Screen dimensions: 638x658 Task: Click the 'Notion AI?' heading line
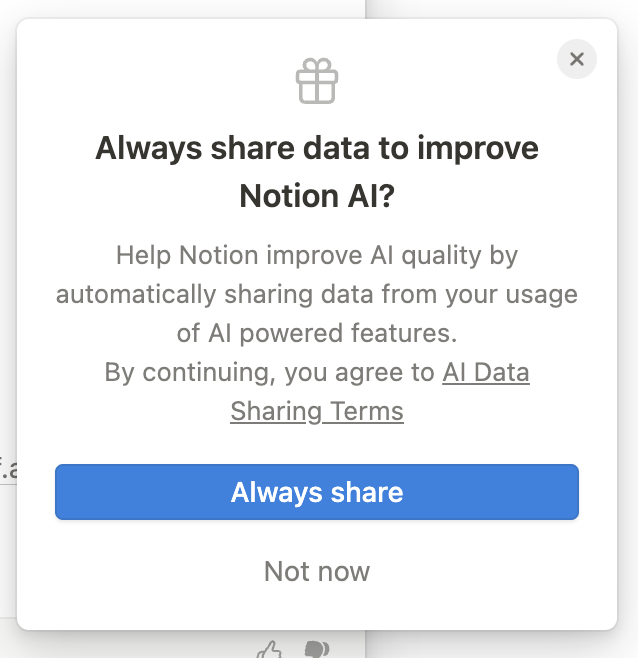click(x=317, y=197)
